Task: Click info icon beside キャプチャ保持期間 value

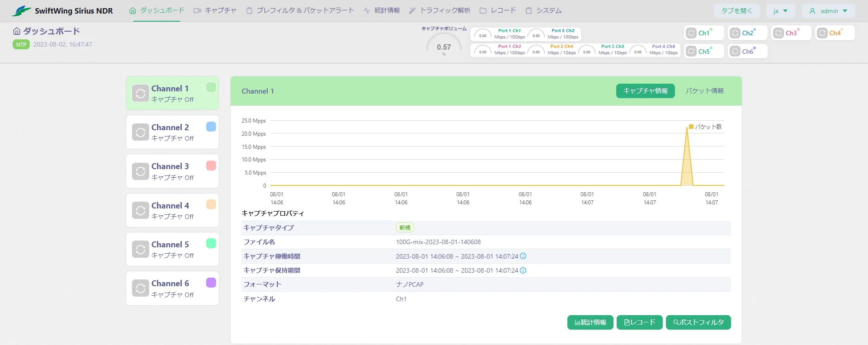Action: point(523,270)
